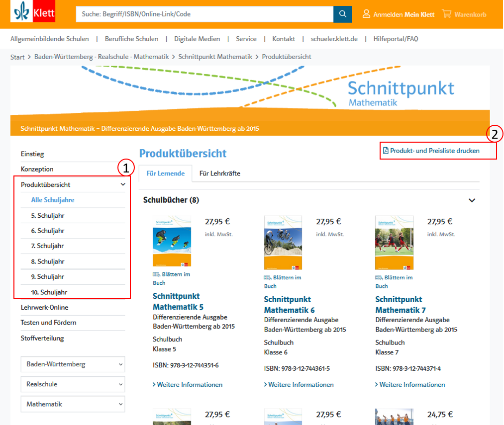The image size is (504, 425).
Task: Click Blättern im Buch for Mathematik 7
Action: (x=394, y=282)
